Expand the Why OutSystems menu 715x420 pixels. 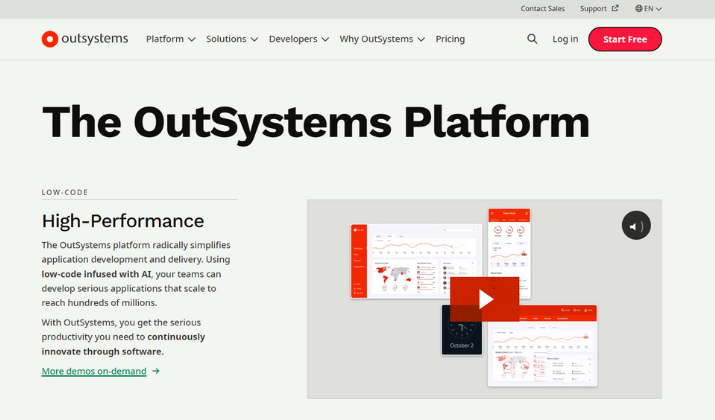382,39
